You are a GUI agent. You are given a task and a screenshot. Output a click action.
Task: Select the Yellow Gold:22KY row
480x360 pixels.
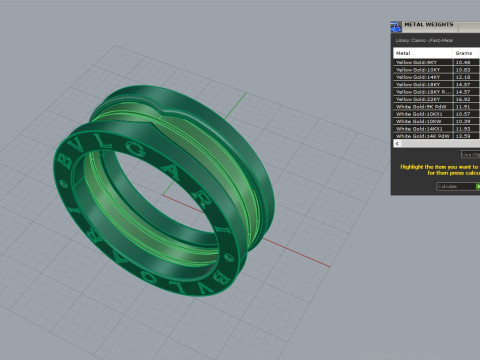pos(437,99)
